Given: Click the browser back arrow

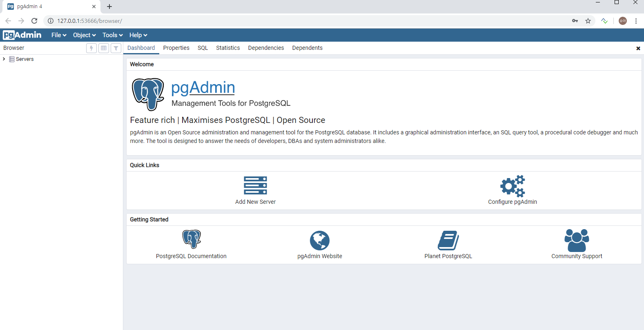Looking at the screenshot, I should (x=8, y=21).
